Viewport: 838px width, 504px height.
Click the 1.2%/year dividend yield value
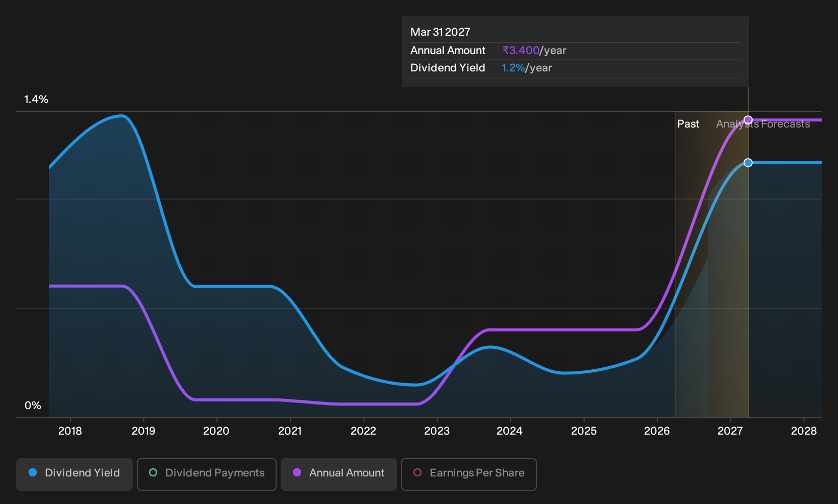[x=527, y=68]
